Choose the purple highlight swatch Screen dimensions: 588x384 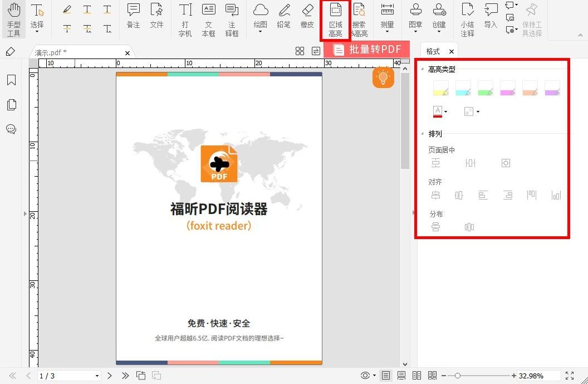[552, 88]
